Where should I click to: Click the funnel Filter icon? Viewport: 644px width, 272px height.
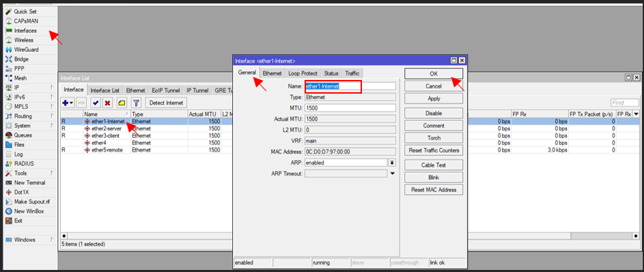coord(137,103)
